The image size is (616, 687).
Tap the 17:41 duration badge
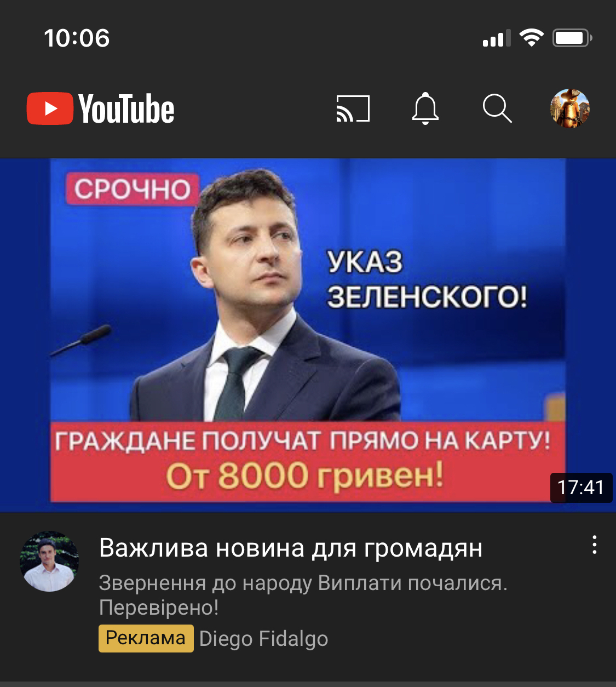580,487
